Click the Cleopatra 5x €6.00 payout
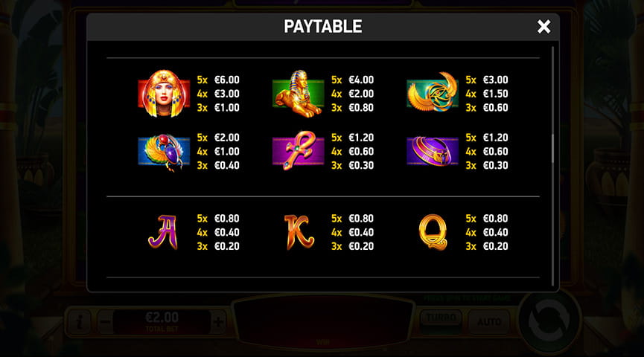644x357 pixels. 218,80
